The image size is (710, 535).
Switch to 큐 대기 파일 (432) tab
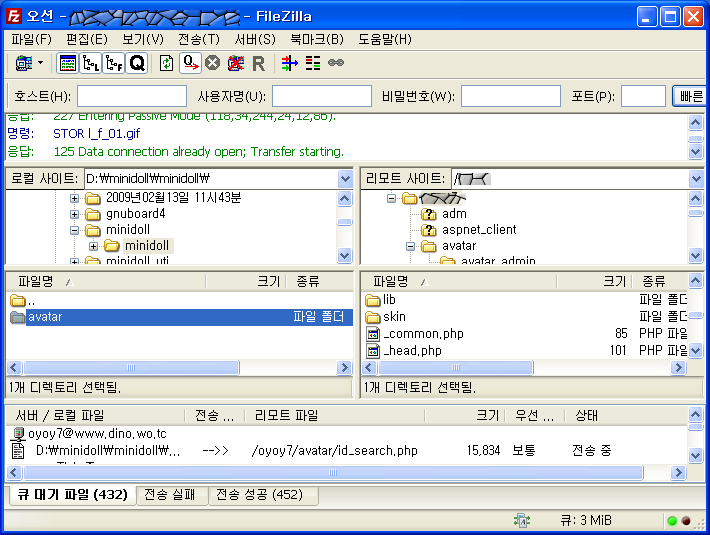click(72, 495)
